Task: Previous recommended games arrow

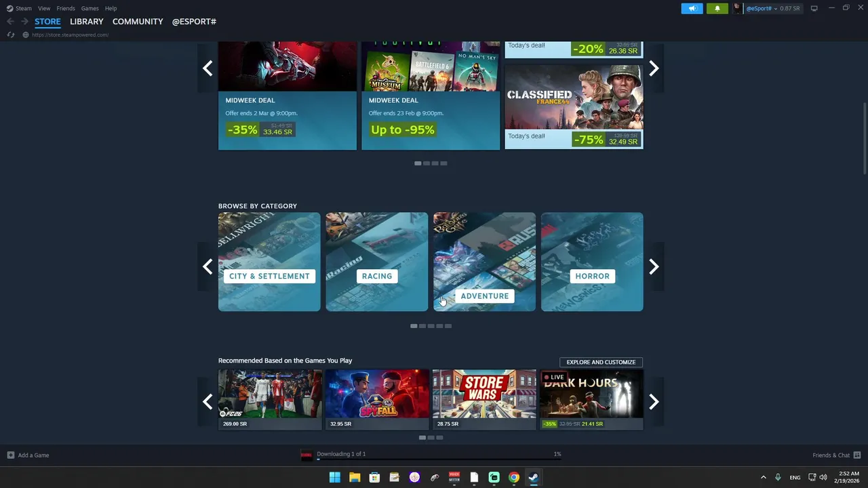Action: pyautogui.click(x=208, y=402)
